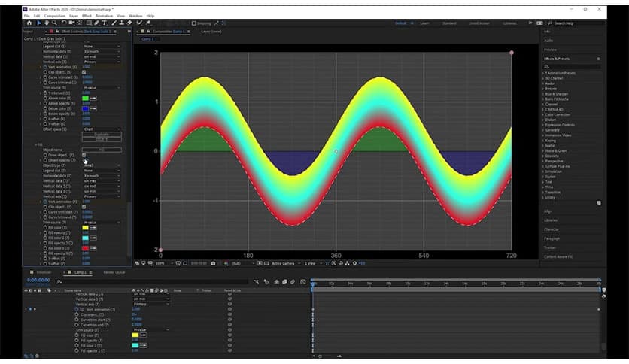Open the Object type (7) dropdown
The width and height of the screenshot is (629, 364).
point(102,165)
